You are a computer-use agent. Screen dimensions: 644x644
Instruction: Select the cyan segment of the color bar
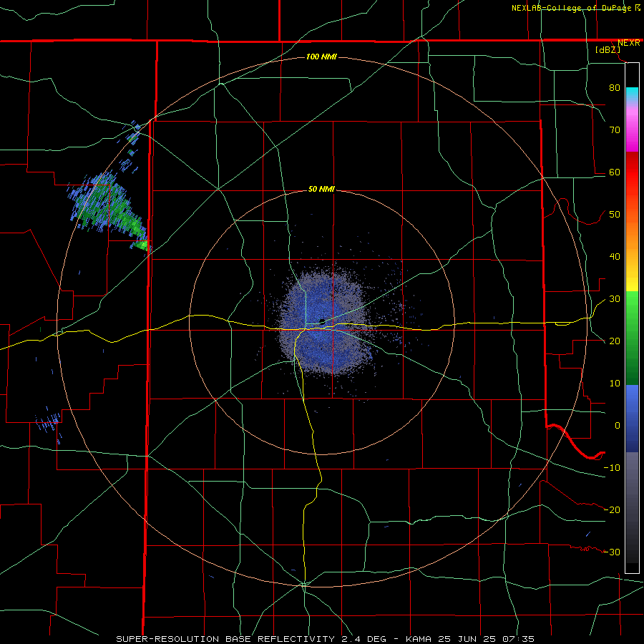point(632,94)
